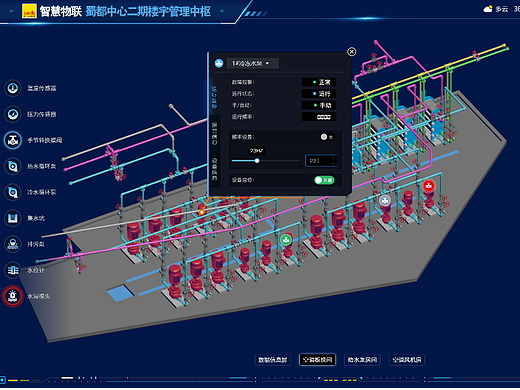Click the frequency slider handle
This screenshot has width=520, height=390.
click(257, 161)
